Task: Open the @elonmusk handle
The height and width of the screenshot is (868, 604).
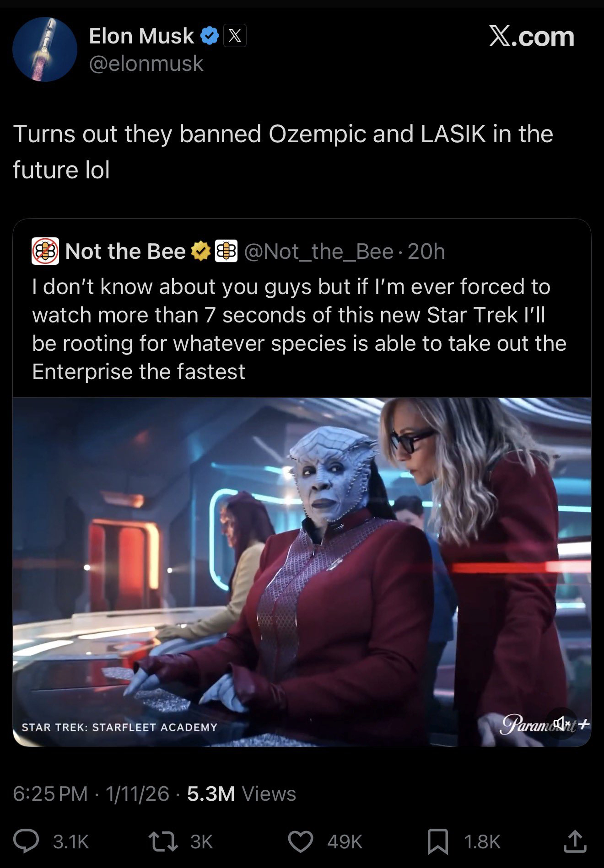Action: [146, 63]
